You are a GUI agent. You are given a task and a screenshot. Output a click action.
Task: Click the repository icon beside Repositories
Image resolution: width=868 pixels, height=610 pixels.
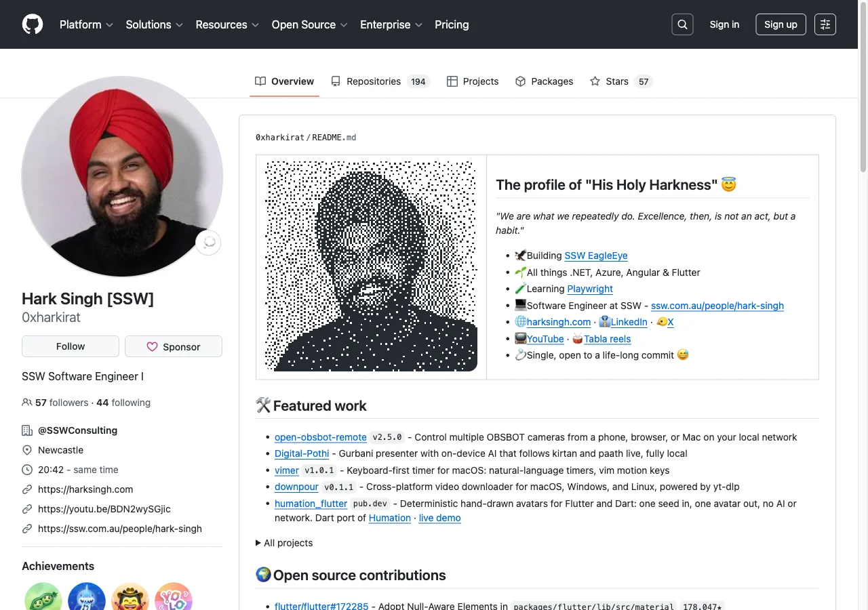pos(336,81)
